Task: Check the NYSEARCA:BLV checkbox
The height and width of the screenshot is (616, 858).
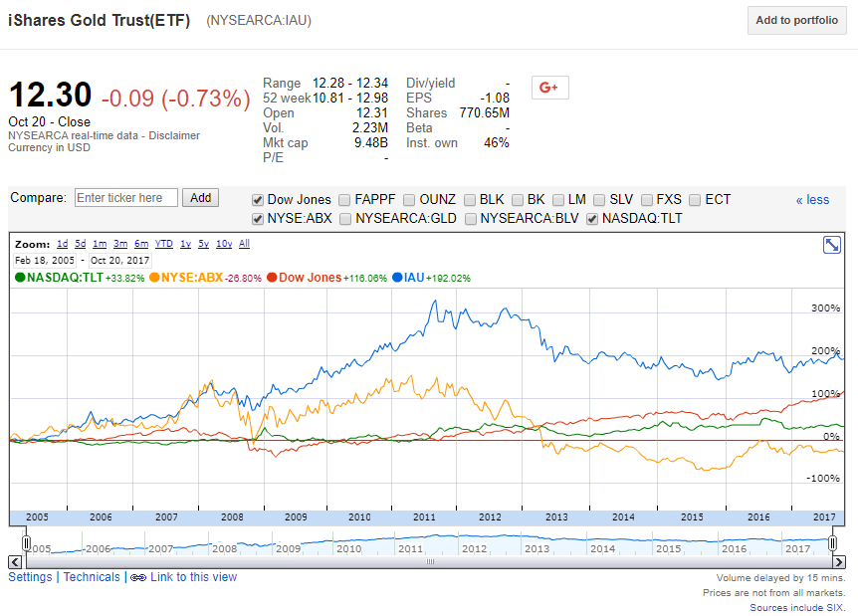Action: pos(470,219)
